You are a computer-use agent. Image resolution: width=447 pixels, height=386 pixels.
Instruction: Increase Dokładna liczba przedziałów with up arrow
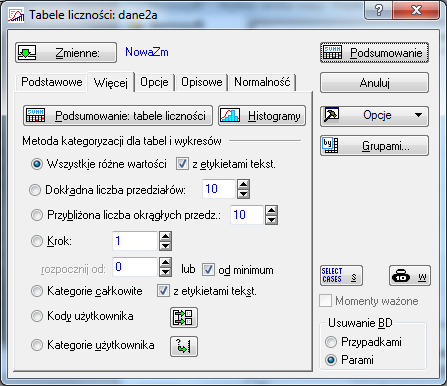[x=244, y=184]
